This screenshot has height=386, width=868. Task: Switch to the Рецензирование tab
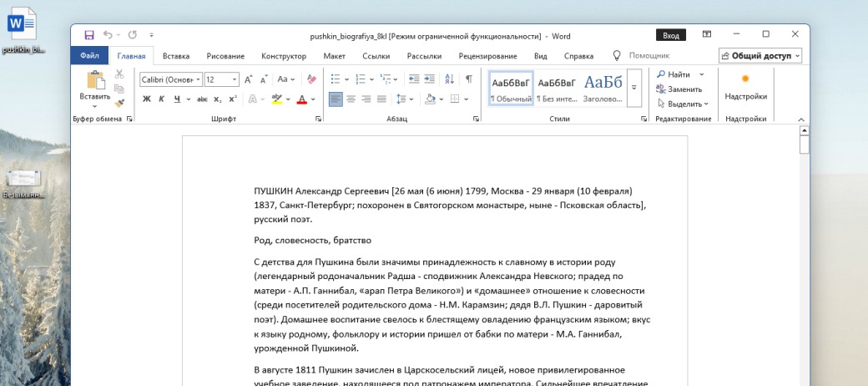point(487,56)
